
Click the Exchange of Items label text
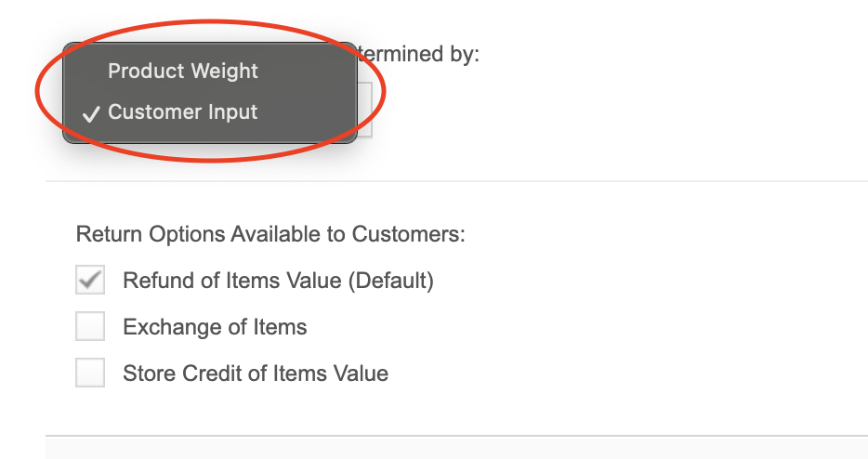click(x=215, y=327)
